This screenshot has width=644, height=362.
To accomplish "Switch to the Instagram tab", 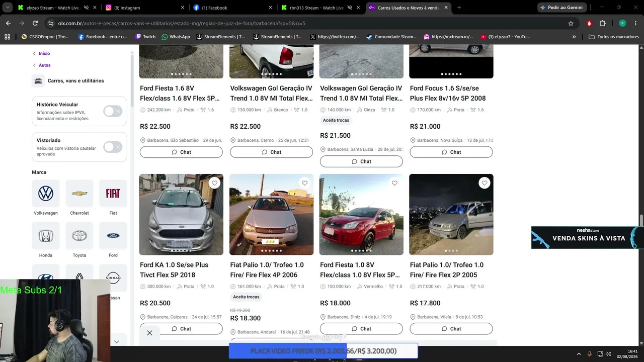I will pos(144,8).
